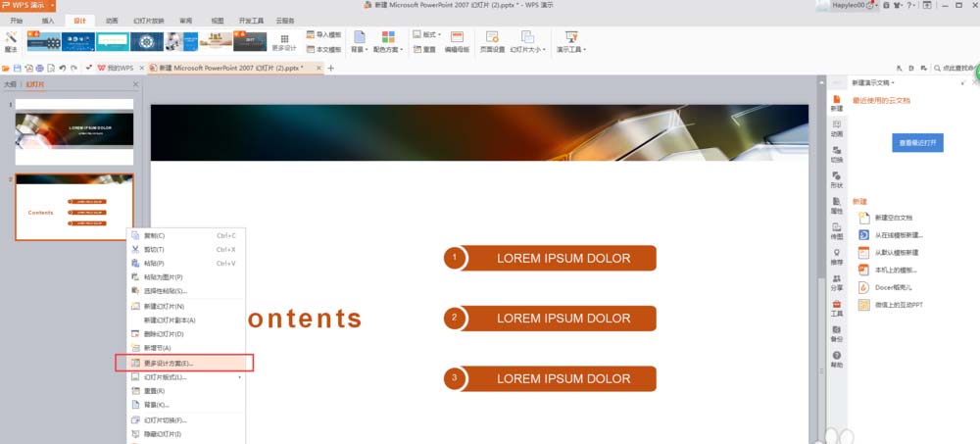Open the WPS 演示 application menu
This screenshot has height=444, width=980.
pos(27,6)
